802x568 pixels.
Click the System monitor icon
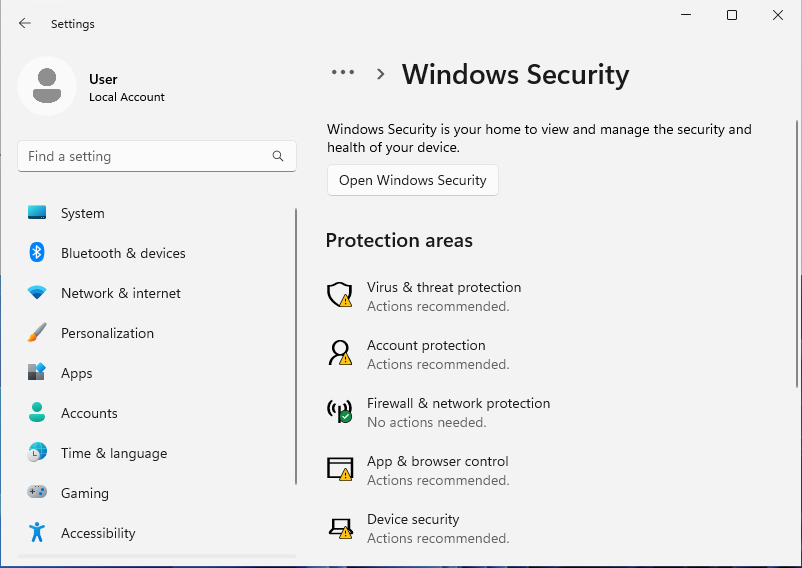37,212
